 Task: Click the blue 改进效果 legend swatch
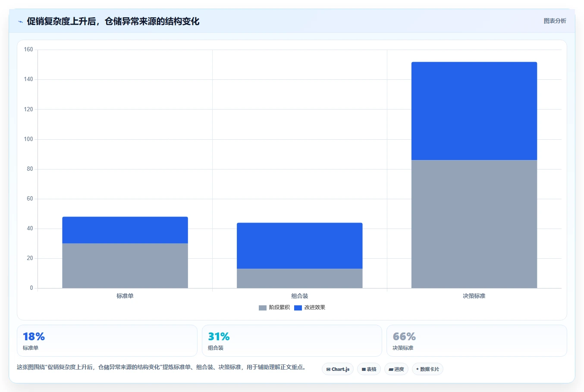coord(298,307)
